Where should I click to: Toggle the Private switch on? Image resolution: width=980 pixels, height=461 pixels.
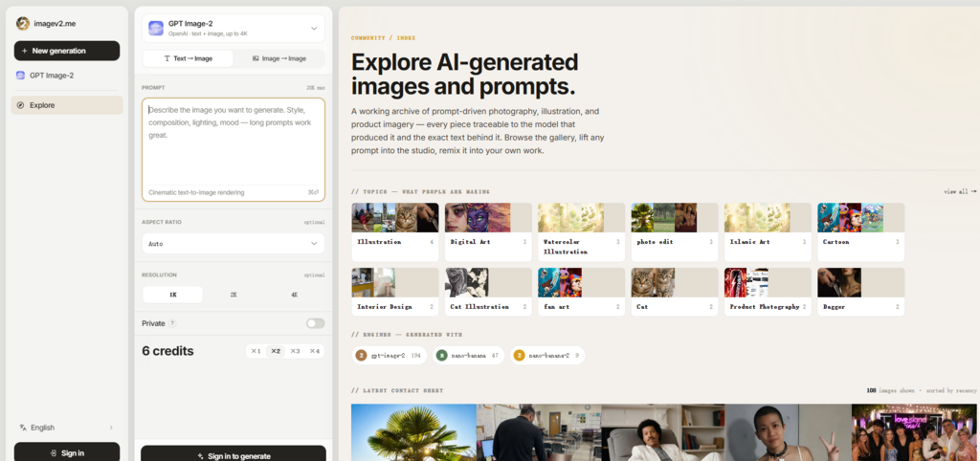[316, 323]
